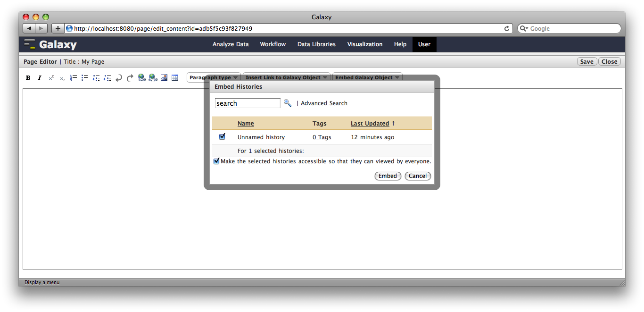The image size is (644, 312).
Task: Click the magnifier search icon in dialog
Action: 287,103
